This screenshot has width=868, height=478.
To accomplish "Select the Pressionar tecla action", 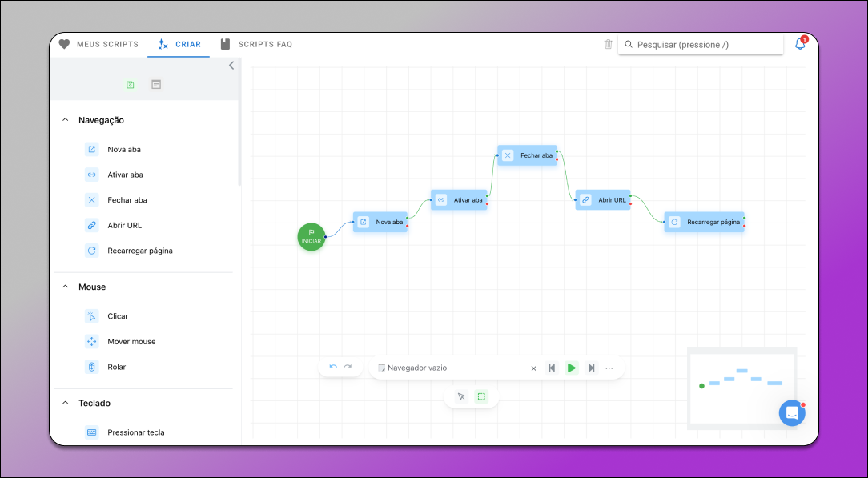I will pos(125,432).
